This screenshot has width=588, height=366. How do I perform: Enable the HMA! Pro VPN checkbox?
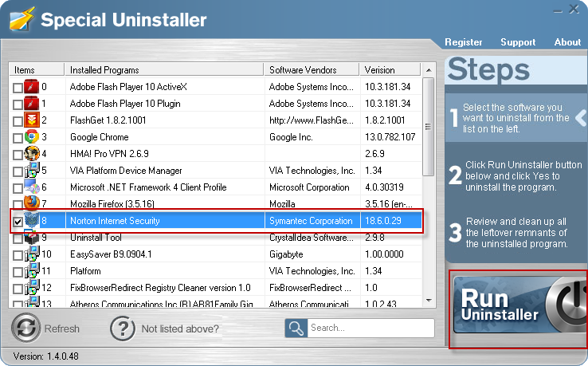(x=18, y=155)
